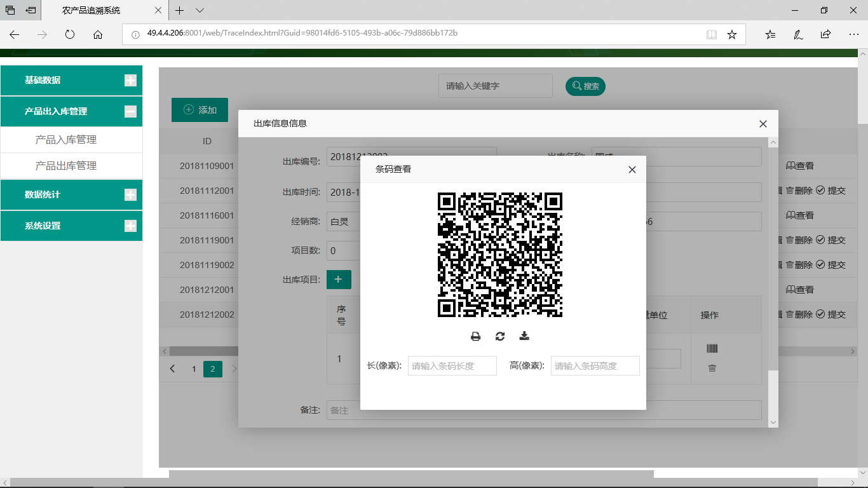Click browser Home icon
This screenshot has height=488, width=868.
pyautogui.click(x=98, y=34)
